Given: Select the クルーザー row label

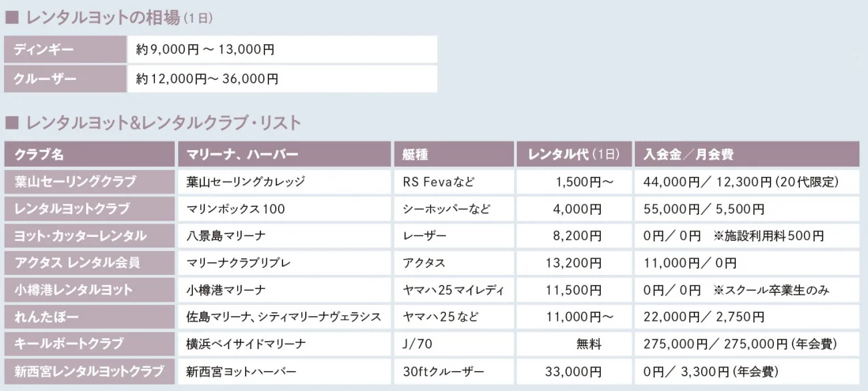Looking at the screenshot, I should click(x=65, y=79).
